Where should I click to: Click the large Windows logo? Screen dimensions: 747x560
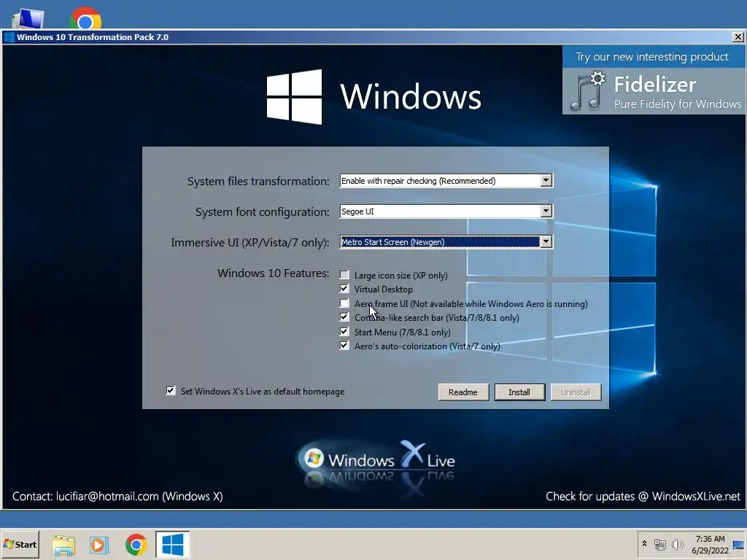[x=294, y=97]
